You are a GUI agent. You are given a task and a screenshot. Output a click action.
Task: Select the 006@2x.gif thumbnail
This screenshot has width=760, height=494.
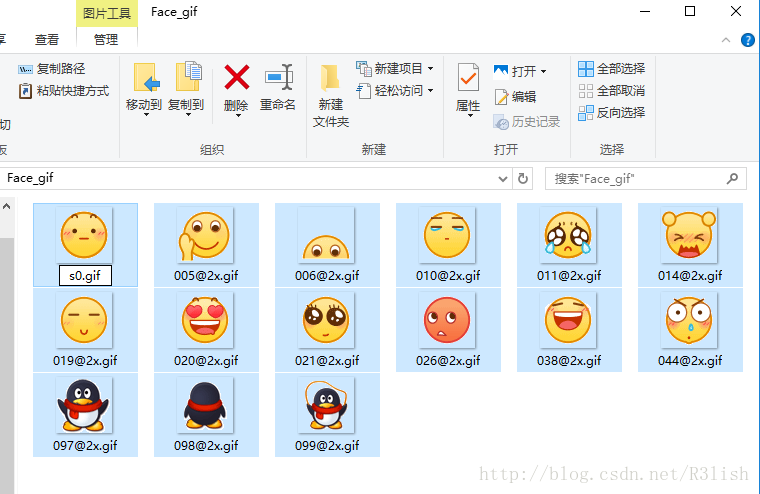coord(327,235)
